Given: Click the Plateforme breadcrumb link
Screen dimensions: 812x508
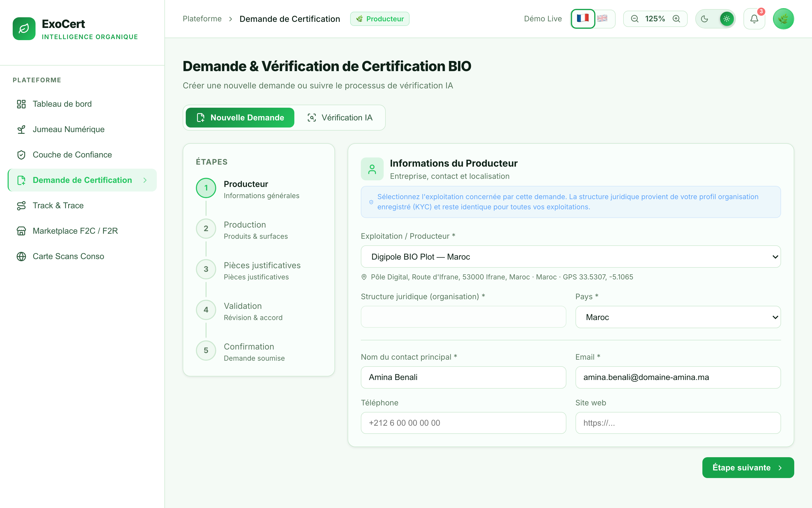Looking at the screenshot, I should tap(202, 19).
